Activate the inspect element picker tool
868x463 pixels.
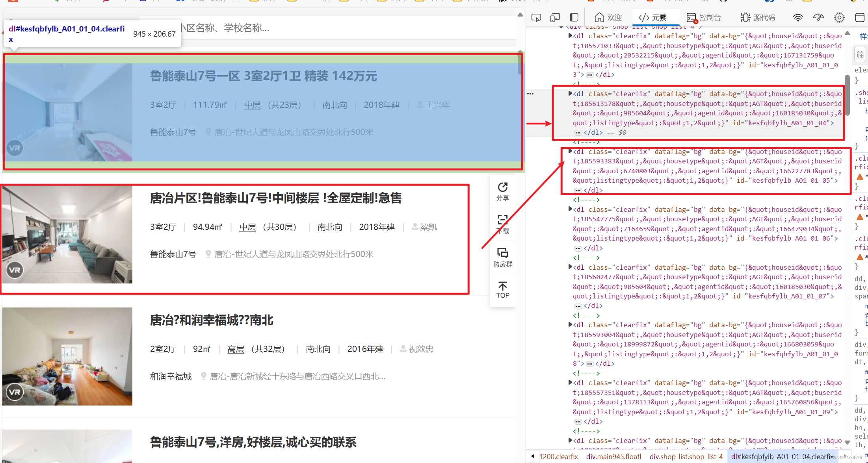coord(536,17)
